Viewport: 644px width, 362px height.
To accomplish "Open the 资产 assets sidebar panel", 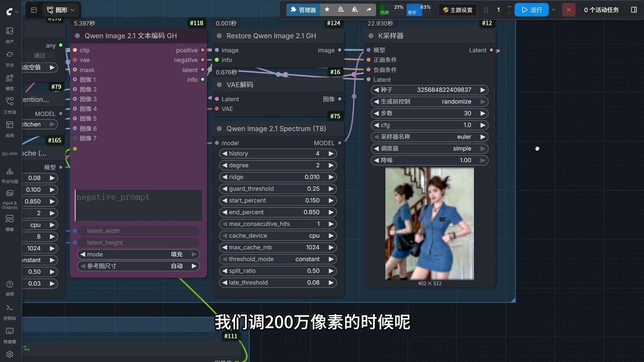I will point(10,35).
